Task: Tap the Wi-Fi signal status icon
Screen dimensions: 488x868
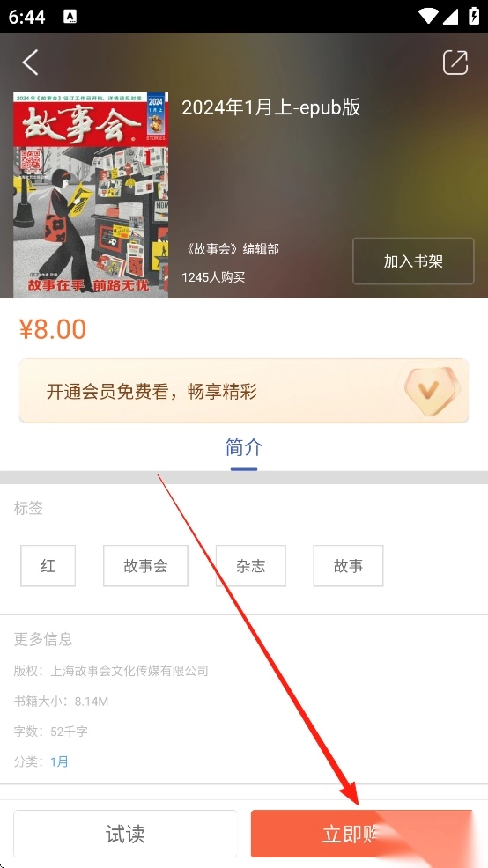Action: pos(428,17)
